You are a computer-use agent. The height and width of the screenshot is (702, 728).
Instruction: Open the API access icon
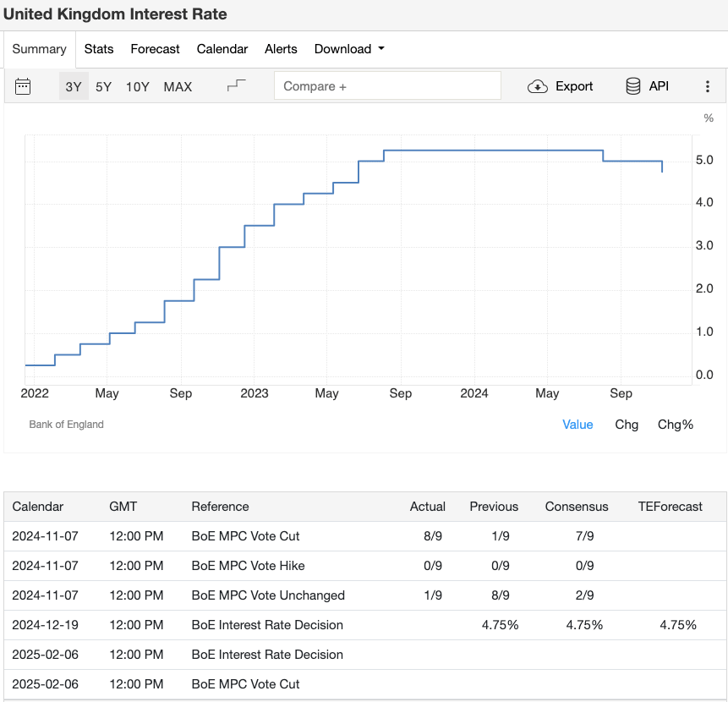coord(632,85)
